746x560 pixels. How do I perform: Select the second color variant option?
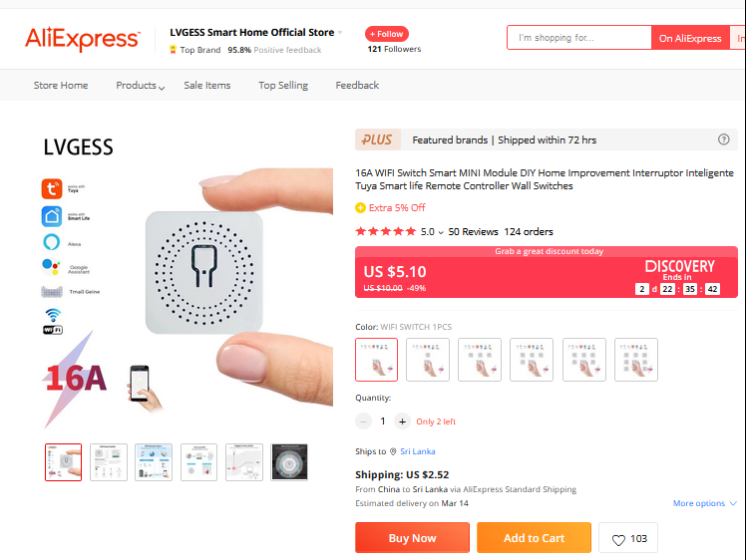(428, 360)
